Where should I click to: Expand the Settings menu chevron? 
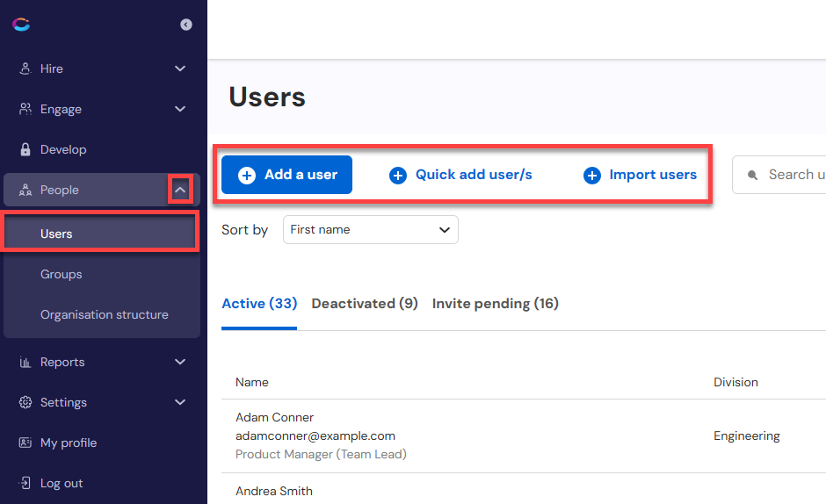[180, 402]
